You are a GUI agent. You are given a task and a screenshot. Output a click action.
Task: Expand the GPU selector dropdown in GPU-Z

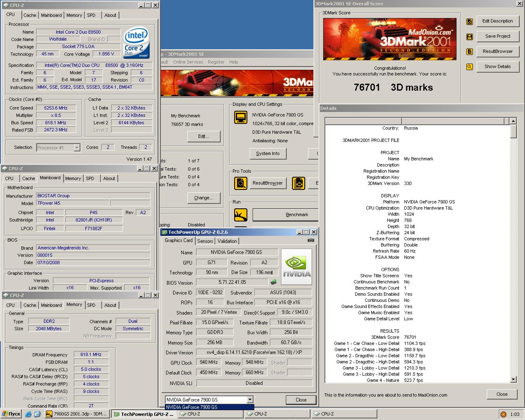tap(250, 399)
